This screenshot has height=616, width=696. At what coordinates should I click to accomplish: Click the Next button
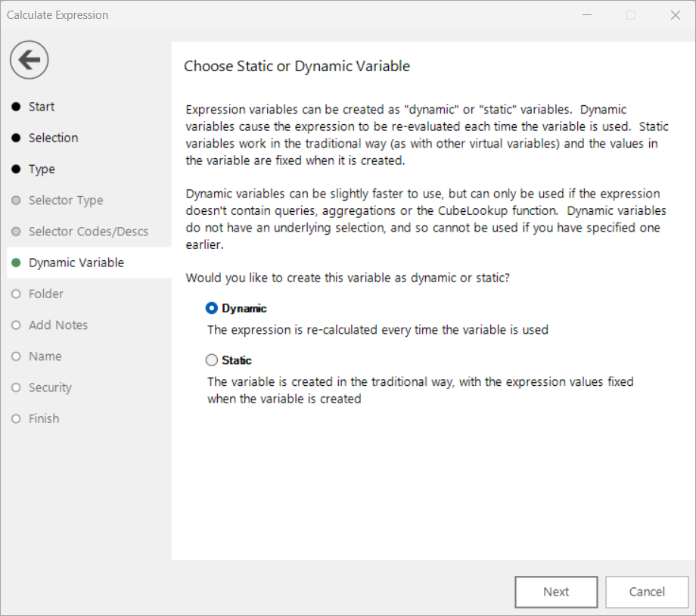(556, 592)
